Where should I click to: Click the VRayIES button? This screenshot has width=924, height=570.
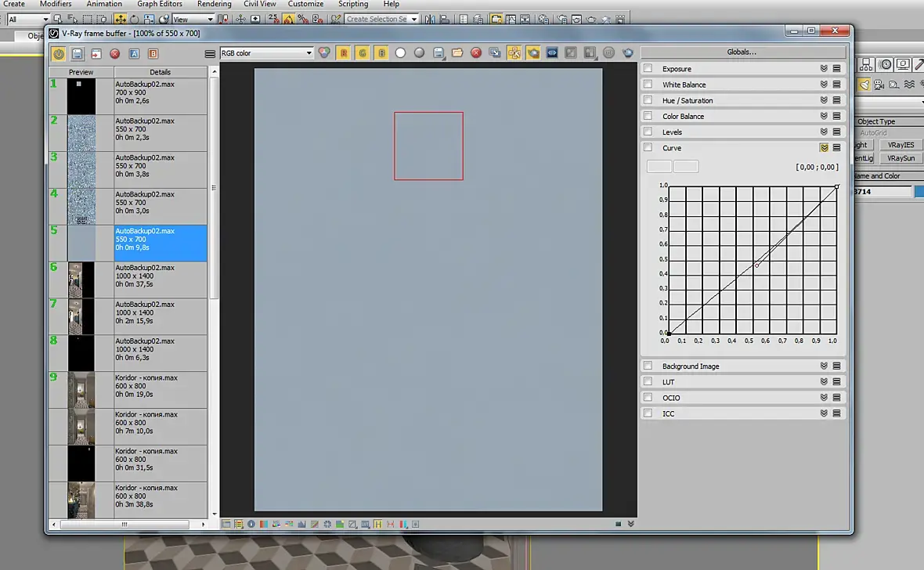[x=901, y=145]
